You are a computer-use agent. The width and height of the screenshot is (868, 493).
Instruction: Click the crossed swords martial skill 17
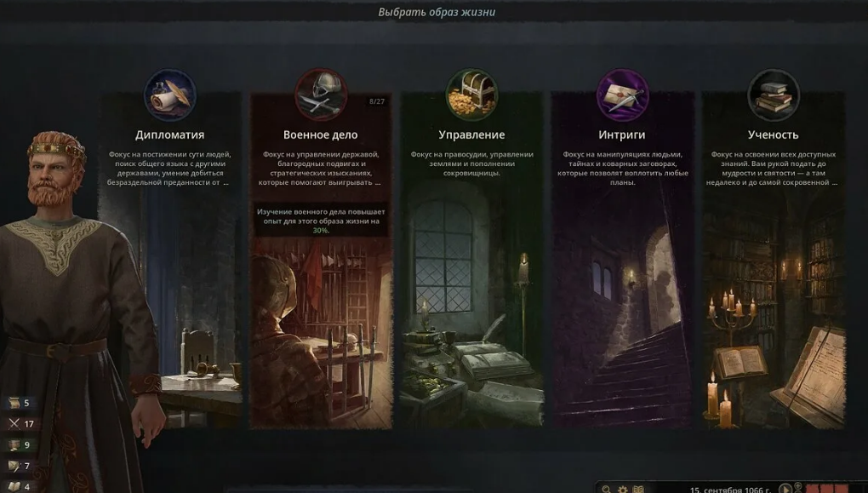[21, 424]
